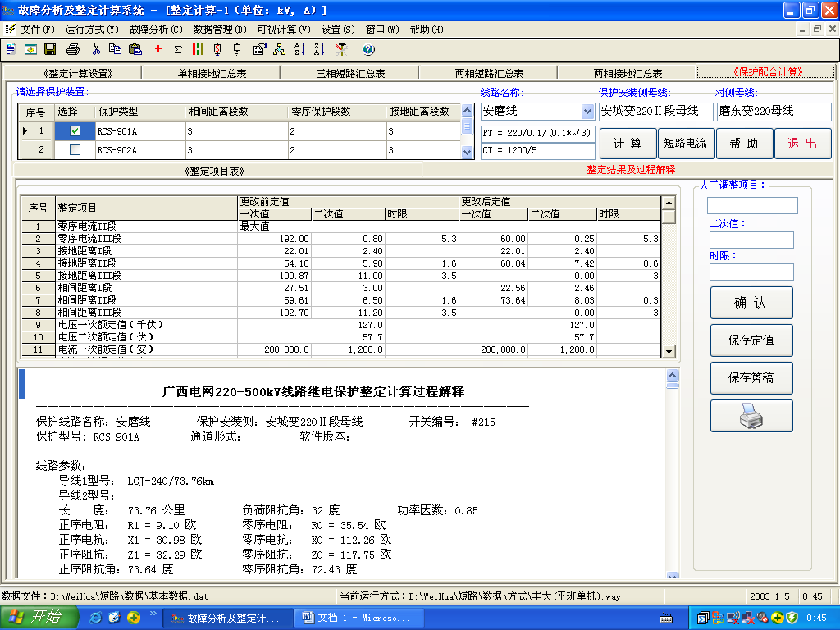
Task: Click the 计算 button
Action: [628, 143]
